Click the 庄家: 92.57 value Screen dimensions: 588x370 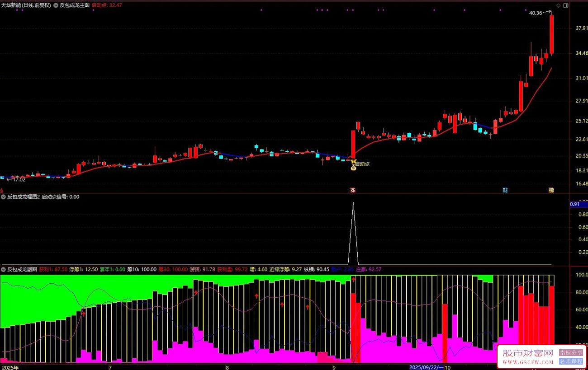pos(369,269)
